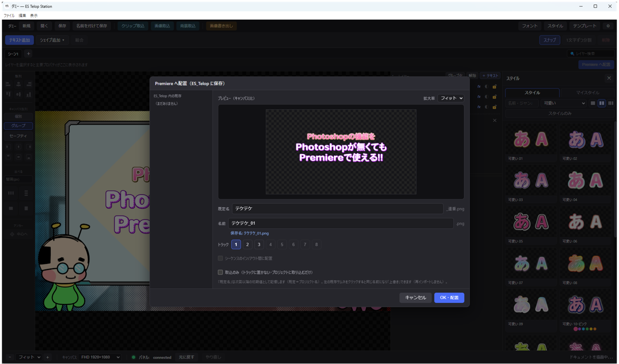Image resolution: width=619 pixels, height=364 pixels.
Task: Click the align-bottom icon in 整列 section
Action: coord(29,94)
